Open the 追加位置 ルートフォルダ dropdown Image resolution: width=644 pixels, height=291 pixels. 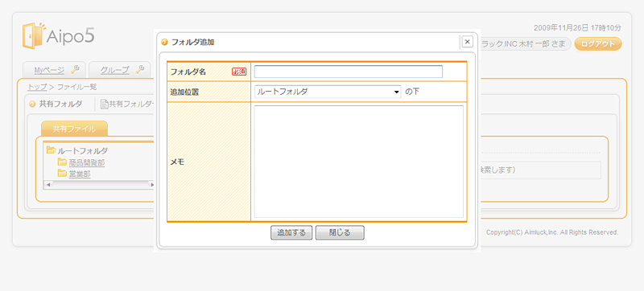coord(328,92)
